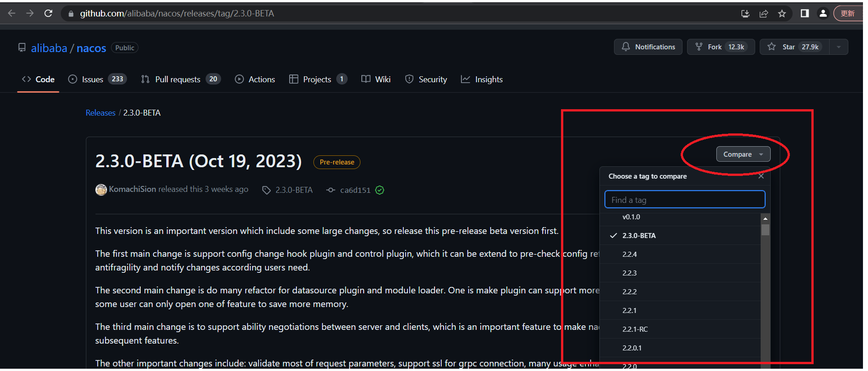Open the Insights tab
The width and height of the screenshot is (868, 371).
(x=482, y=79)
